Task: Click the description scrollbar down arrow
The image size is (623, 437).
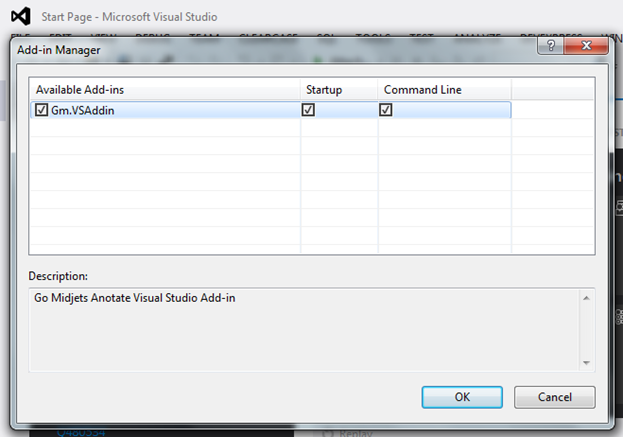Action: click(x=587, y=362)
